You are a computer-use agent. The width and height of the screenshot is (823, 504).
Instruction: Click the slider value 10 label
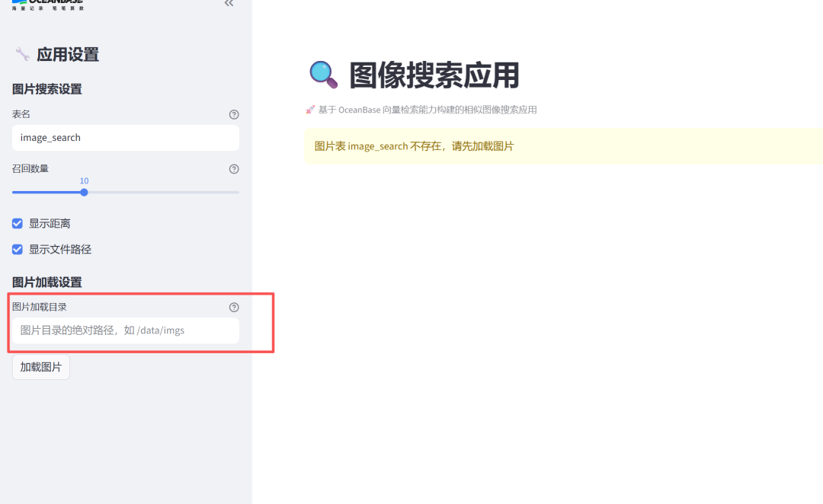tap(84, 180)
